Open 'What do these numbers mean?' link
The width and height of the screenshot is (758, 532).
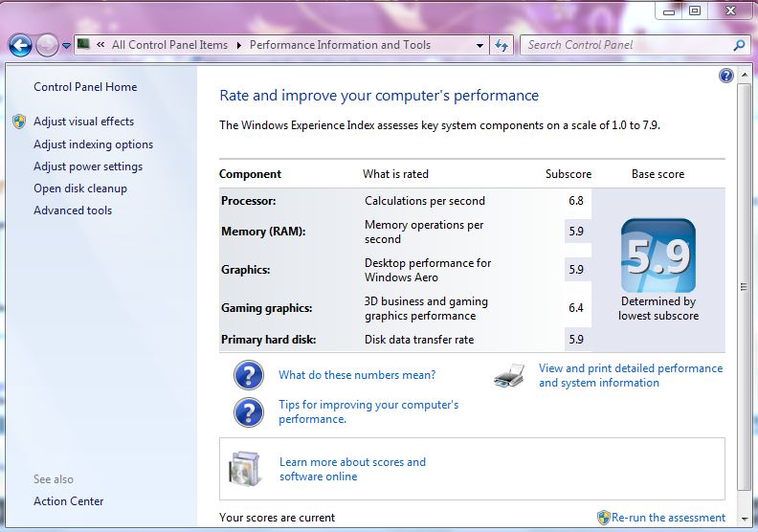point(357,375)
